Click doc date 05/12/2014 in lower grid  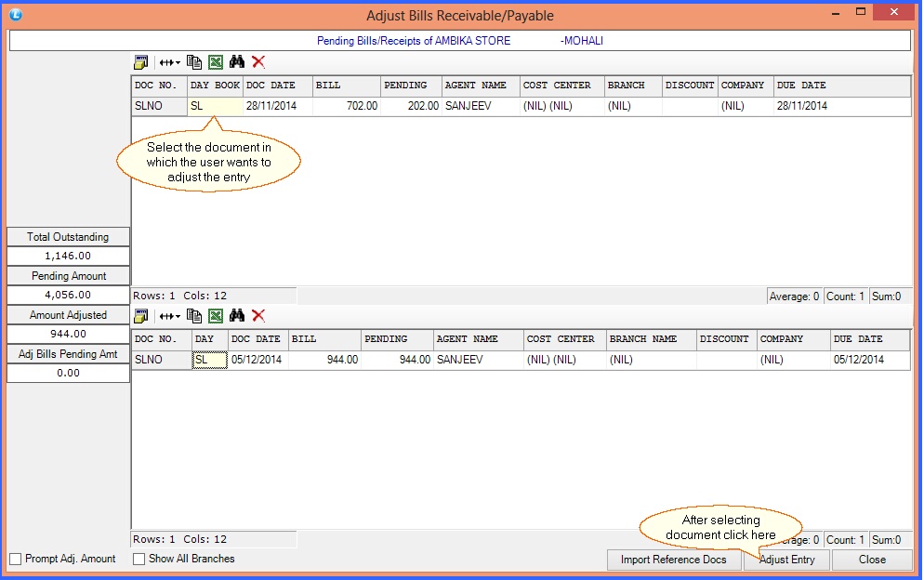(258, 360)
